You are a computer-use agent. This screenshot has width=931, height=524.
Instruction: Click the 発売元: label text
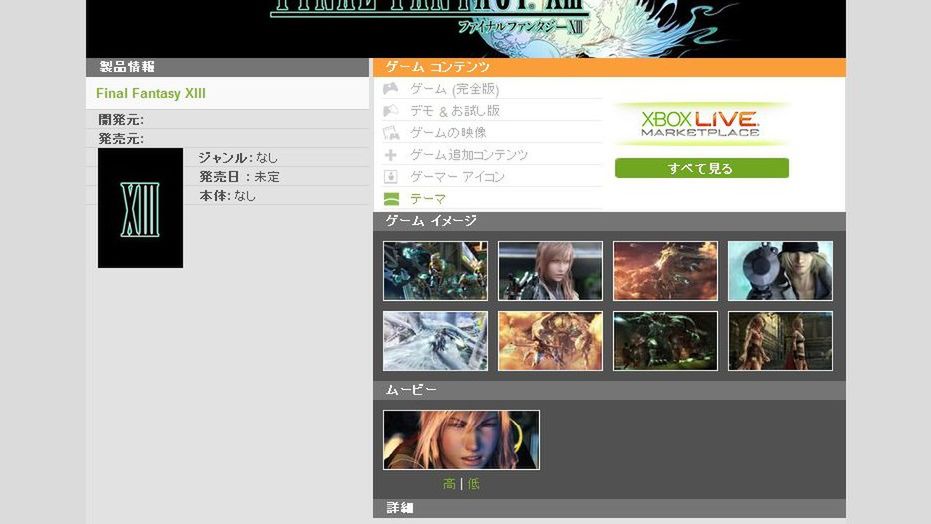[x=121, y=139]
